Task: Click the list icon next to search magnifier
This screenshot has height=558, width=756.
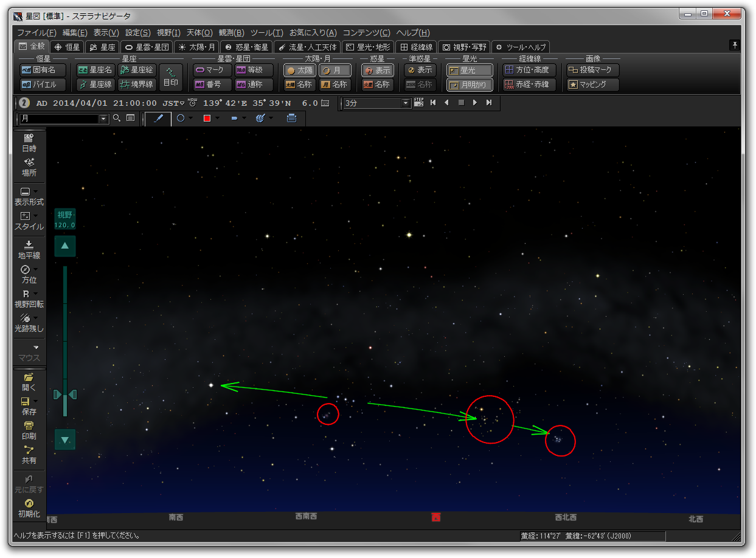Action: click(x=130, y=119)
